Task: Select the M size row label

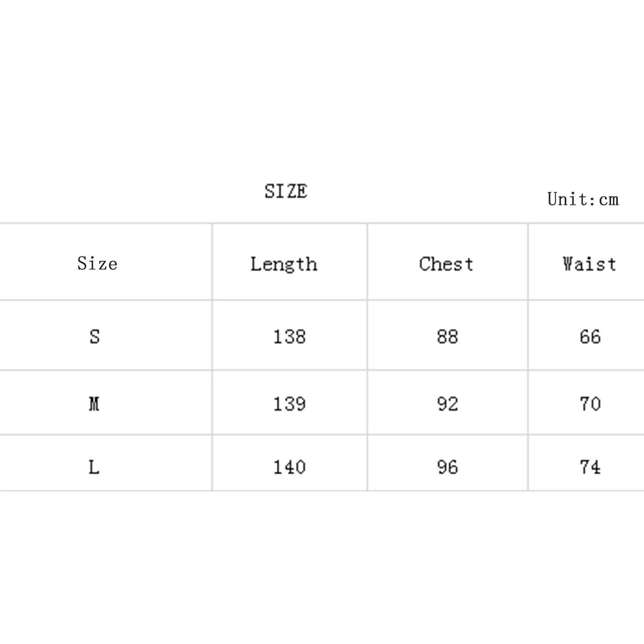Action: [94, 404]
